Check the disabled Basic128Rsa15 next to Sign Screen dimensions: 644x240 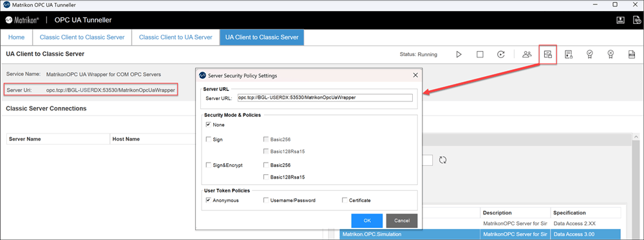pos(266,152)
